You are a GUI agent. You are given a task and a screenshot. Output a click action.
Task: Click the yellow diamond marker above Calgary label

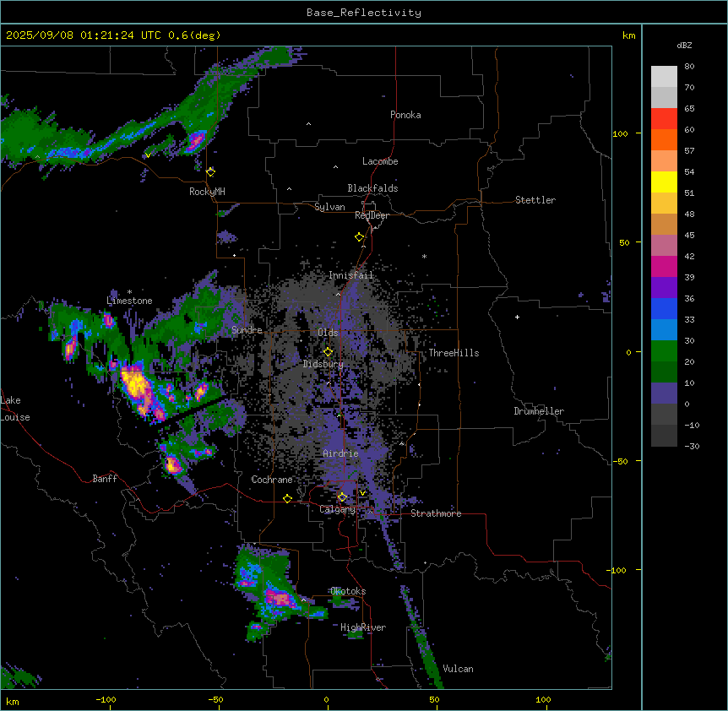pyautogui.click(x=342, y=497)
